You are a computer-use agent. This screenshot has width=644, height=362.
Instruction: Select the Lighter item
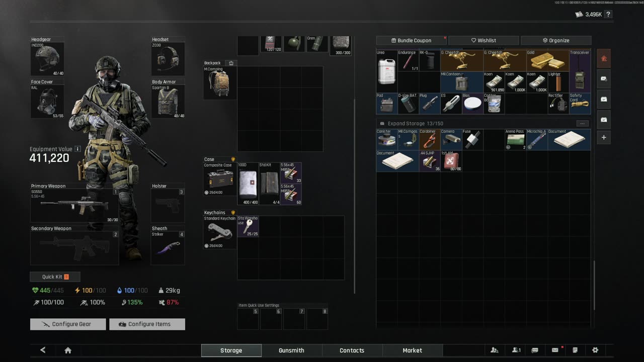tap(558, 82)
